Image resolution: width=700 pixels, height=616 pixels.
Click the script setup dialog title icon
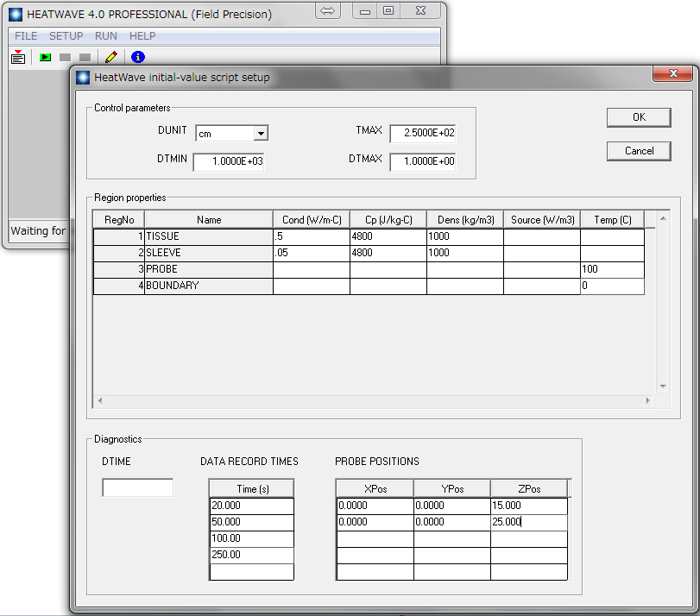83,78
